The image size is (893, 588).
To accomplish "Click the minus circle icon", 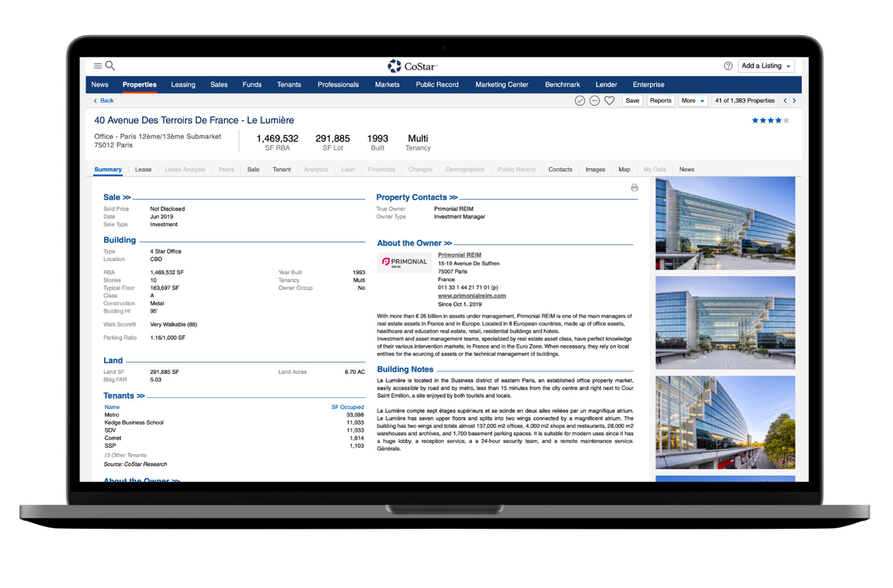I will click(594, 101).
